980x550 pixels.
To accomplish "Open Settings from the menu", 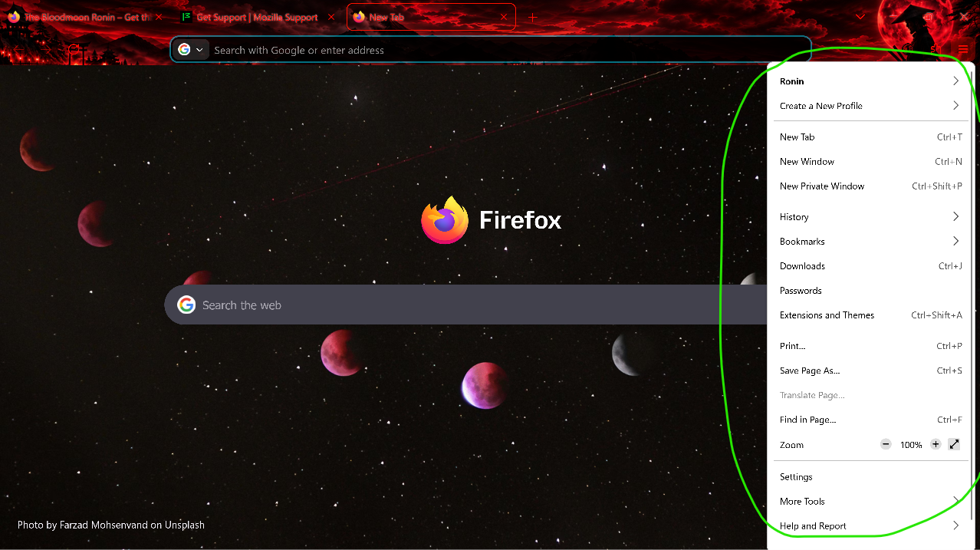I will [870, 477].
